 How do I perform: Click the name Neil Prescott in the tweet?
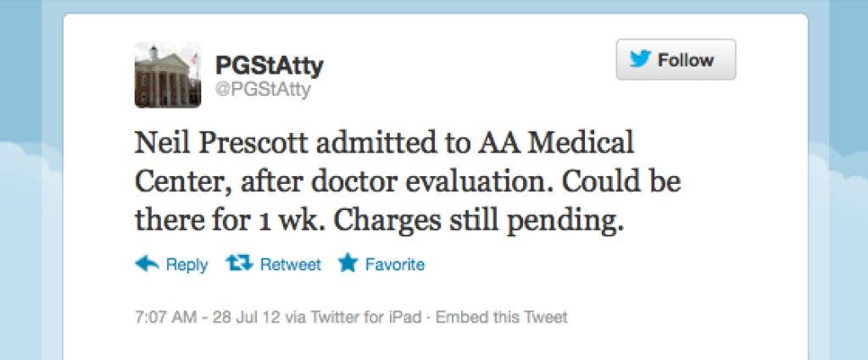pyautogui.click(x=223, y=144)
